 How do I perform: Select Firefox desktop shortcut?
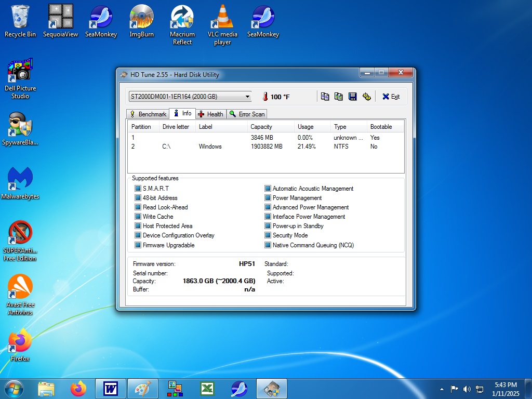pyautogui.click(x=20, y=345)
